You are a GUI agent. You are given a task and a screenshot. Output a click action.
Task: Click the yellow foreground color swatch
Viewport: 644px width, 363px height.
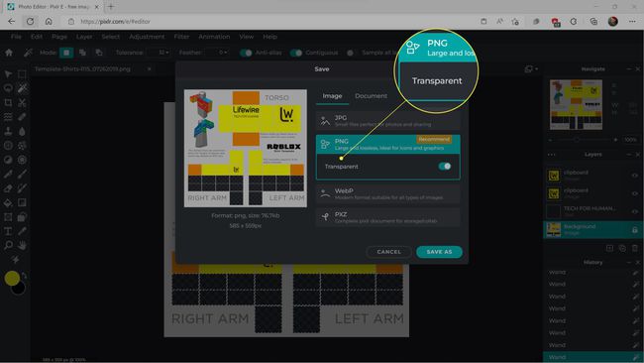click(12, 279)
